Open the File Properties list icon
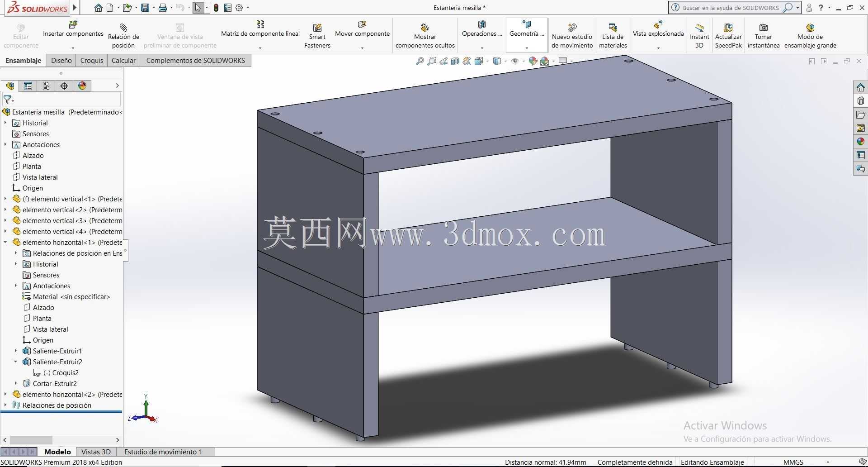Screen dimensions: 868x467 click(x=228, y=8)
